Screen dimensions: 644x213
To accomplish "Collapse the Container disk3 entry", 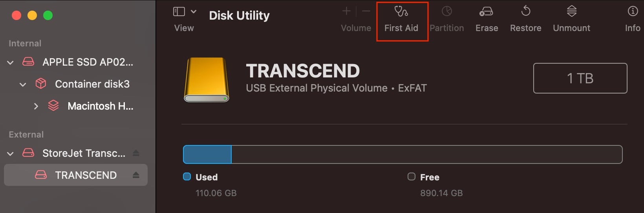I will pos(23,84).
